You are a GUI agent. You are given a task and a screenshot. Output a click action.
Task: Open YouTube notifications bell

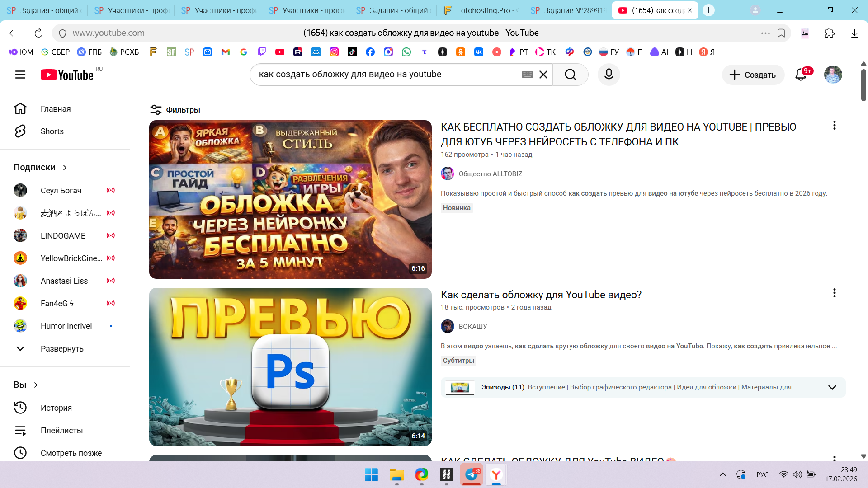click(801, 75)
